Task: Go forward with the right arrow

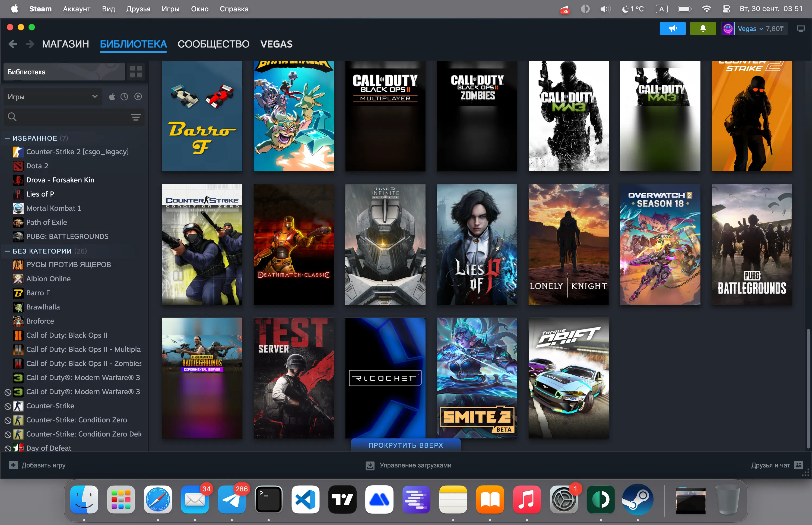Action: click(x=30, y=44)
